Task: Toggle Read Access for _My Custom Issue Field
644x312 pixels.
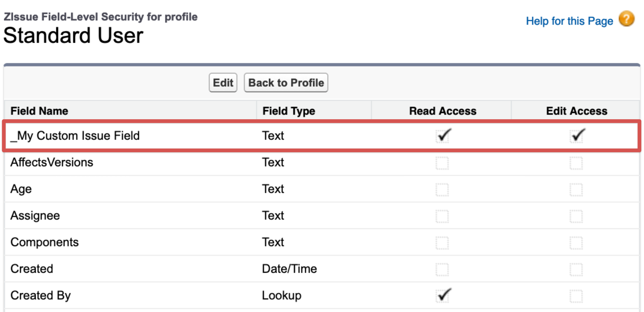Action: coord(442,136)
